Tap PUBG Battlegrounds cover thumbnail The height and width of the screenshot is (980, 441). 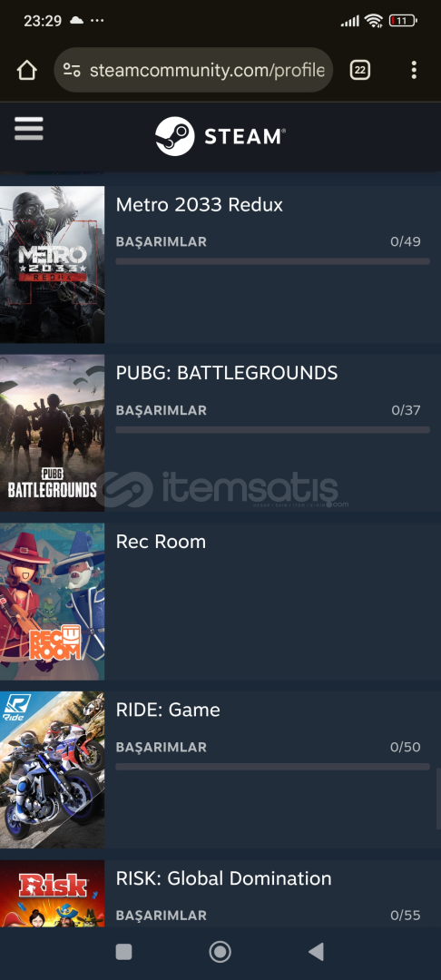click(x=52, y=433)
